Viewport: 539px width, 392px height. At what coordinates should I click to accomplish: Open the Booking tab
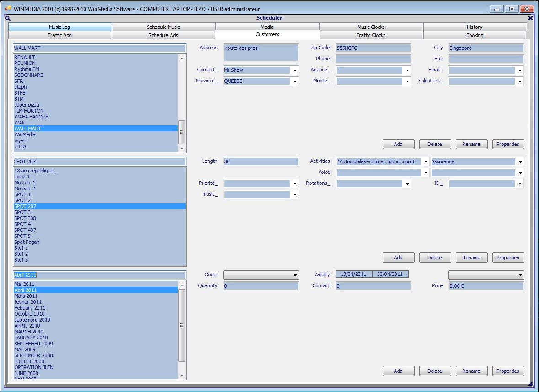(475, 35)
